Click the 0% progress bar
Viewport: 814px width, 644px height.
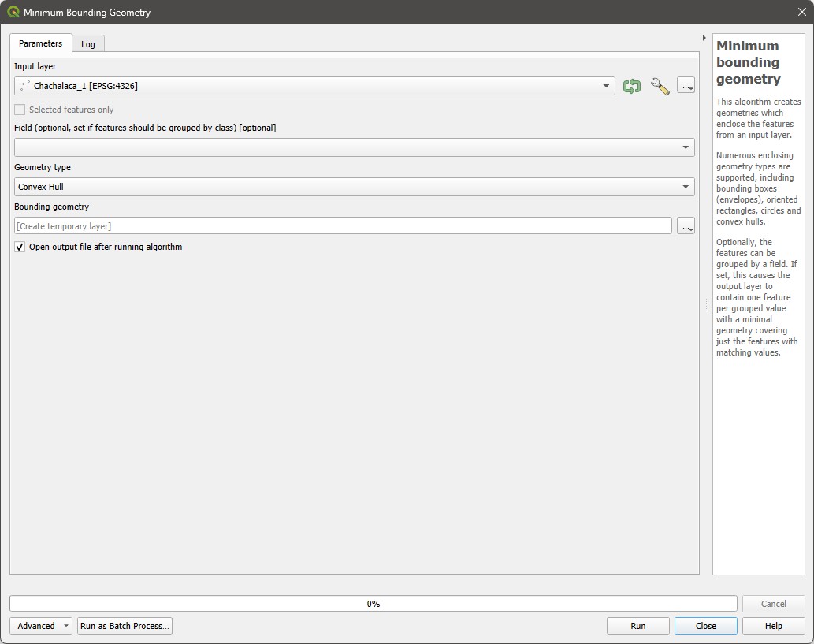374,604
